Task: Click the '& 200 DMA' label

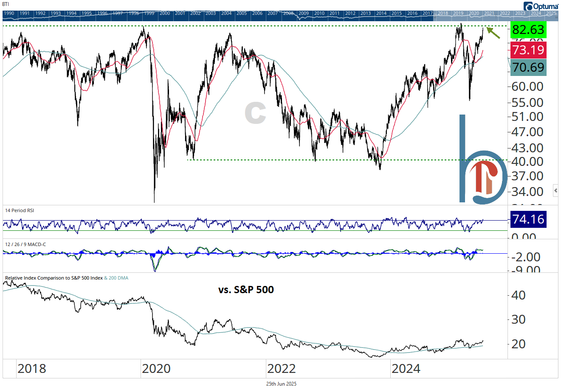Action: [x=116, y=278]
